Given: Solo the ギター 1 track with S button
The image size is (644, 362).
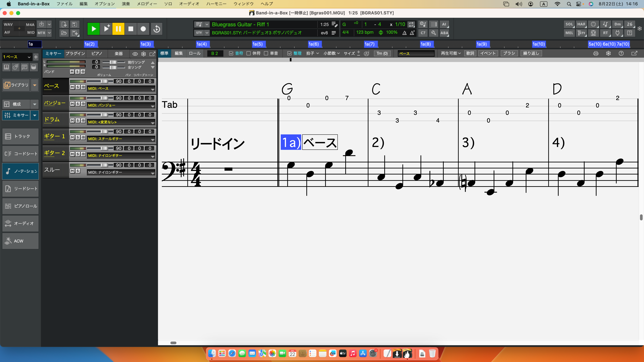Looking at the screenshot, I should (x=77, y=137).
